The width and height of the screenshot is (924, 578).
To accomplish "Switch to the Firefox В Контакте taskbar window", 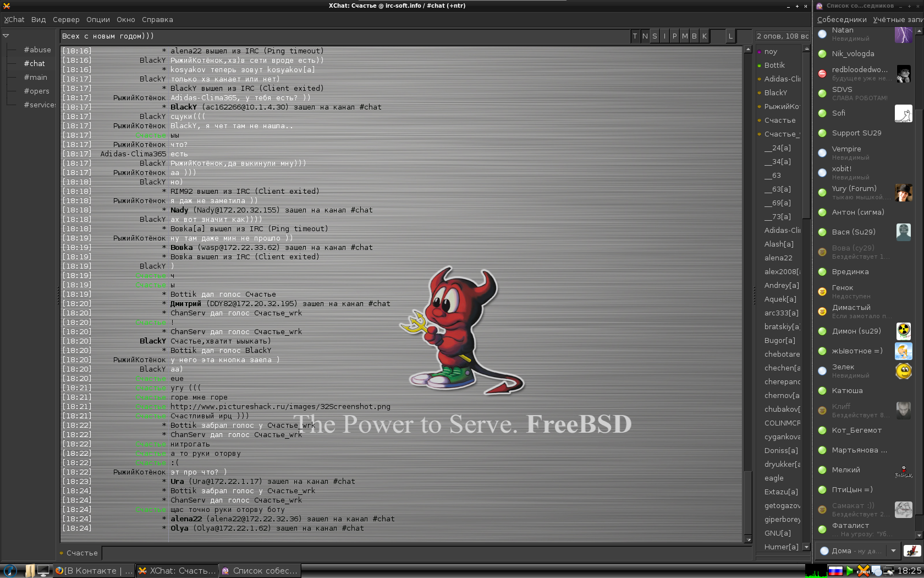I will click(x=94, y=571).
